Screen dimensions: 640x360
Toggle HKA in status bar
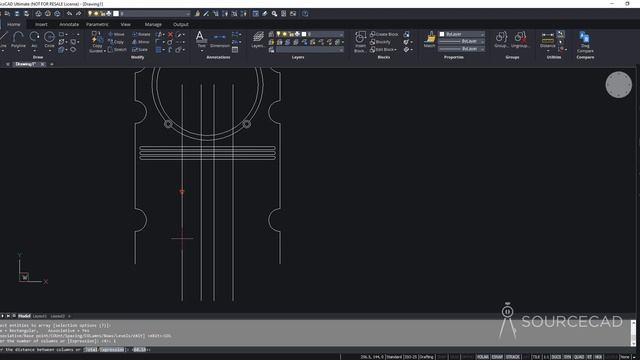click(x=598, y=357)
